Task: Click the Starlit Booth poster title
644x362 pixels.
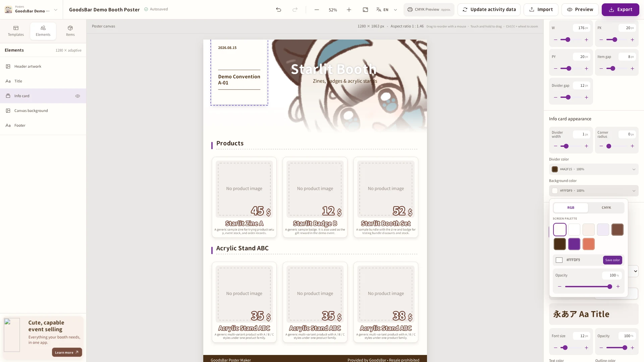Action: 334,69
